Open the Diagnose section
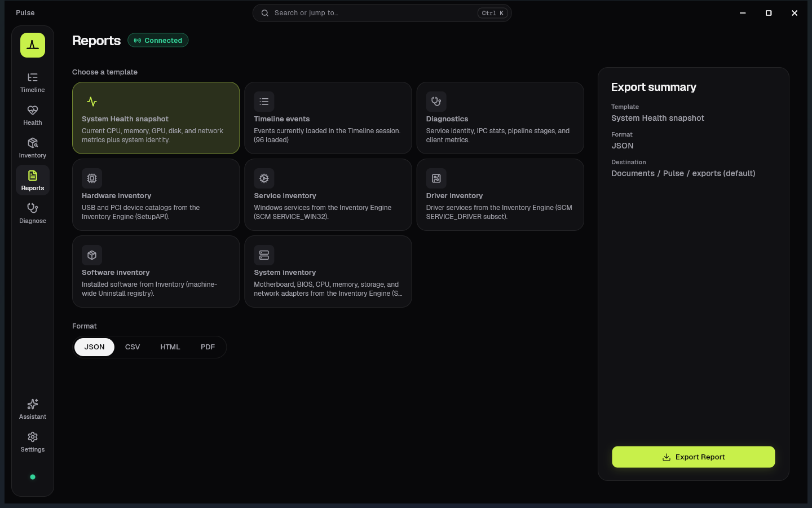This screenshot has width=812, height=508. [x=33, y=213]
